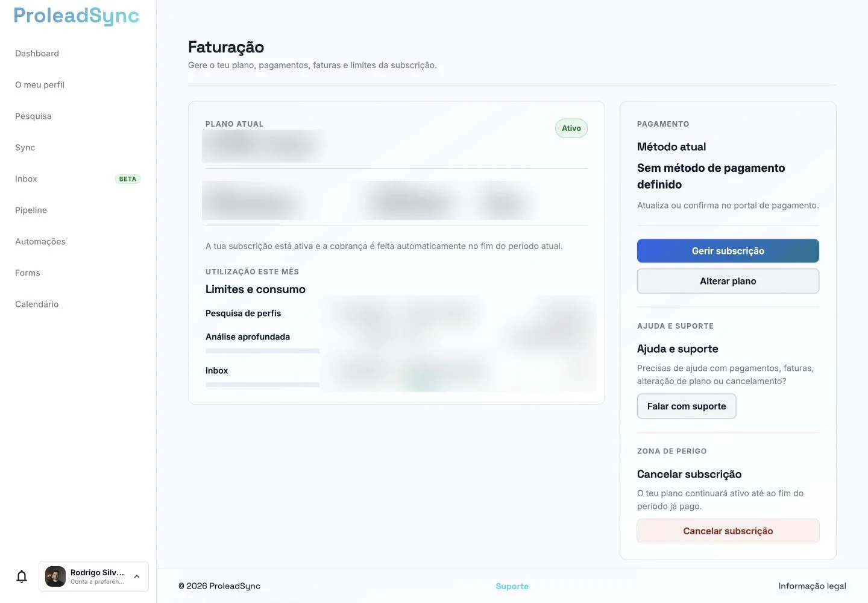The height and width of the screenshot is (603, 868).
Task: Click the © 2026 ProleadSync footer text
Action: 219,586
